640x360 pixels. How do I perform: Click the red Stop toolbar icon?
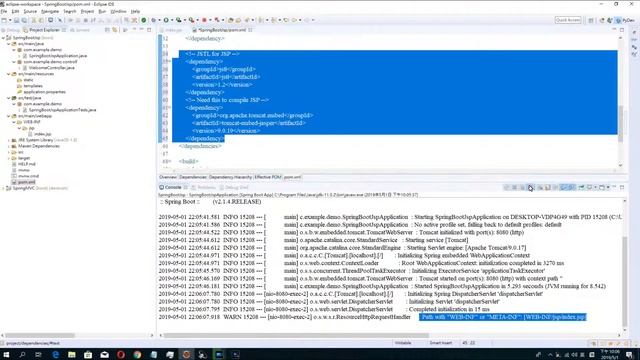tap(204, 20)
